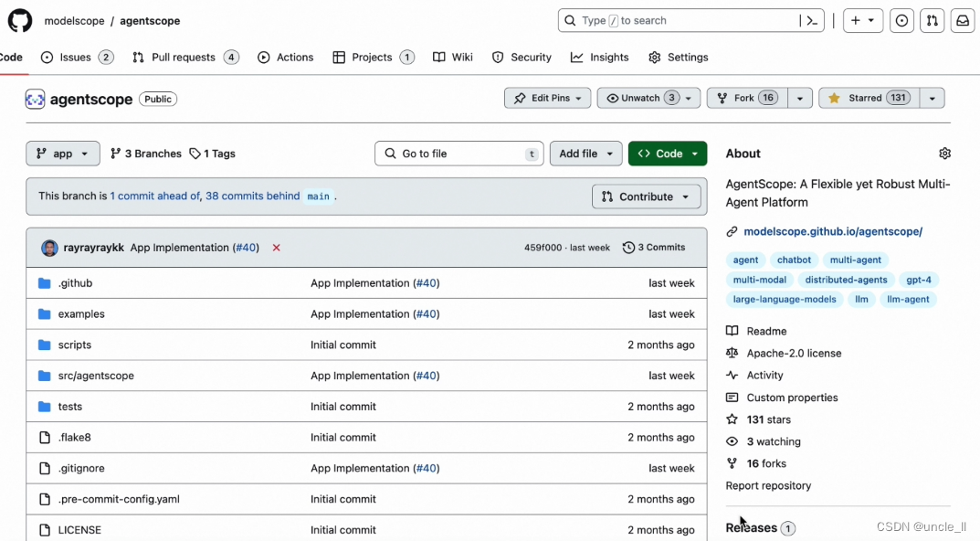This screenshot has height=541, width=980.
Task: Open the .github folder
Action: 75,282
